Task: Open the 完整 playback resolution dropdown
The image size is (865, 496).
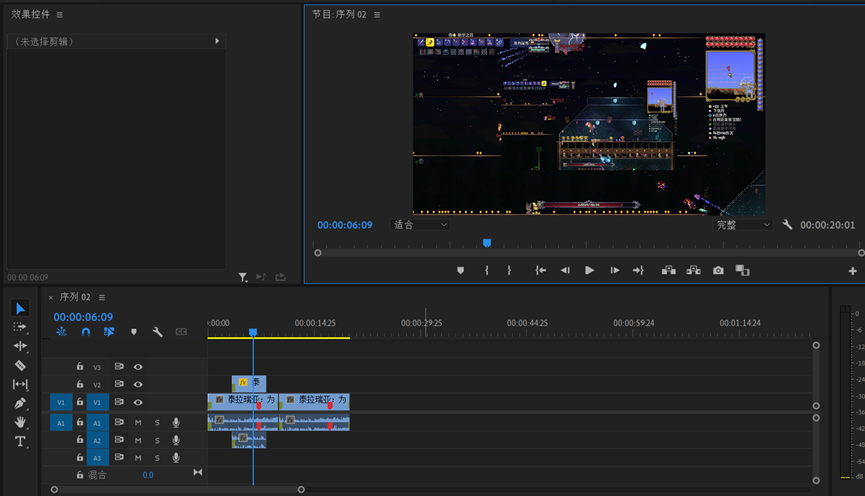Action: coord(743,225)
